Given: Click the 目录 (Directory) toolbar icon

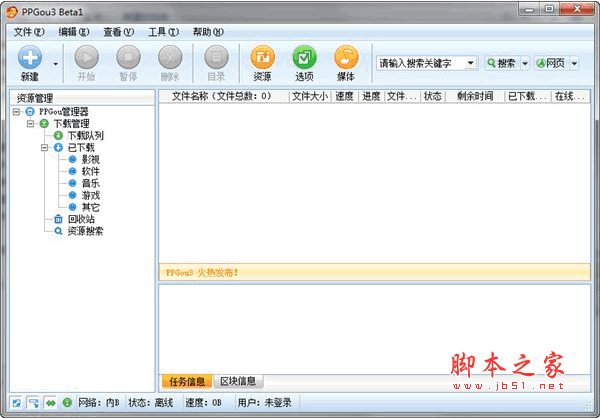Looking at the screenshot, I should tap(216, 57).
